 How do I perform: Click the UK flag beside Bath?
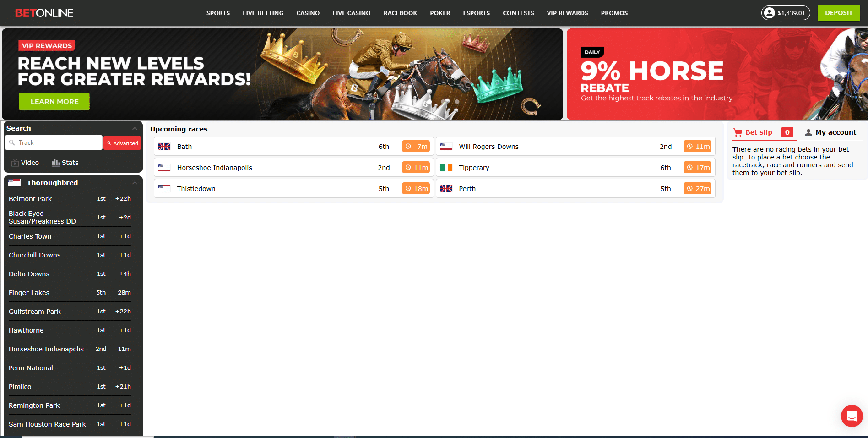[164, 147]
